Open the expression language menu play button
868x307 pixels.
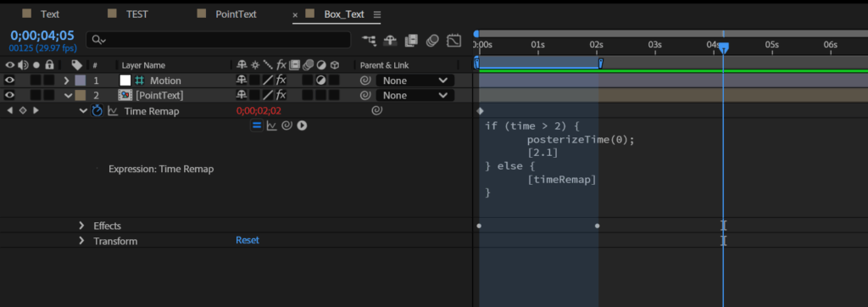pyautogui.click(x=302, y=126)
